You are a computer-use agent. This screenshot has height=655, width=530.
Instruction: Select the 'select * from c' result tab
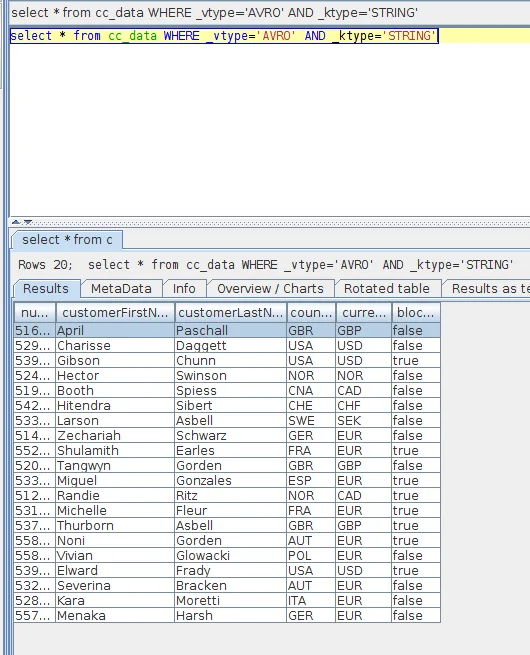click(x=67, y=240)
